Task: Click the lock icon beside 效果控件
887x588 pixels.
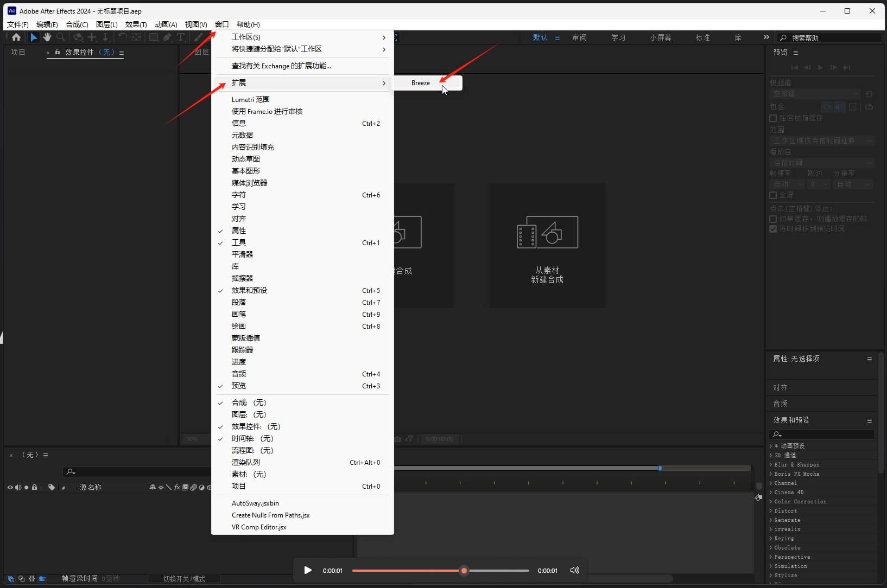Action: pyautogui.click(x=58, y=52)
